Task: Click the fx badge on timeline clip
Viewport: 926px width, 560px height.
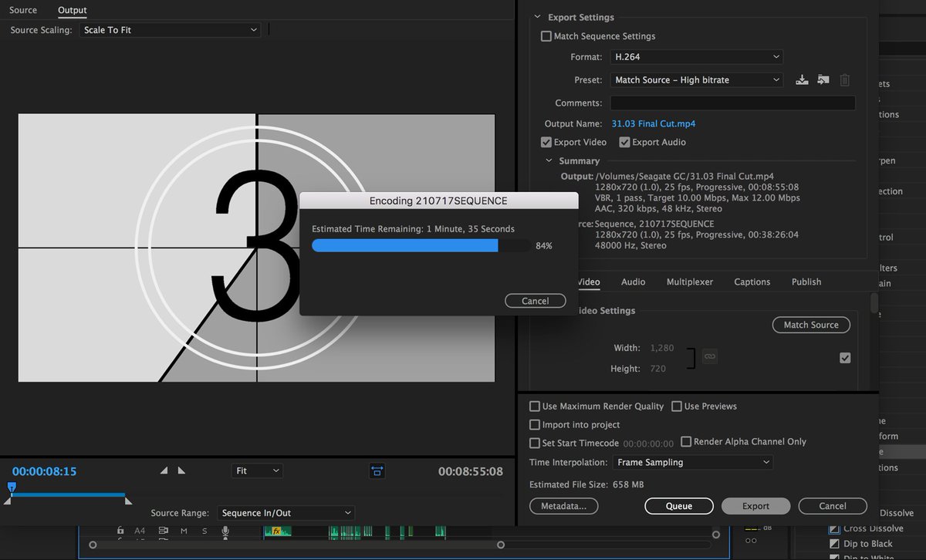Action: (276, 531)
